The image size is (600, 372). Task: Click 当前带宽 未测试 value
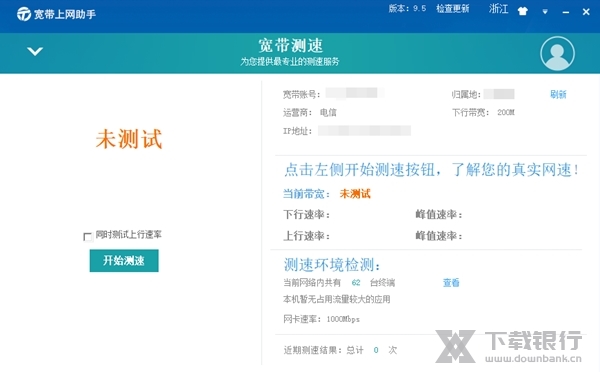pyautogui.click(x=355, y=194)
